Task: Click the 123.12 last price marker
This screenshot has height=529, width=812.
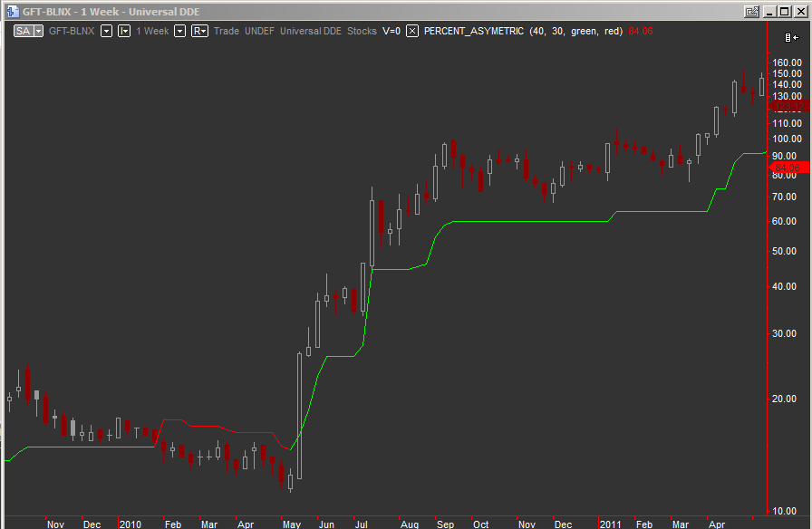Action: point(788,106)
